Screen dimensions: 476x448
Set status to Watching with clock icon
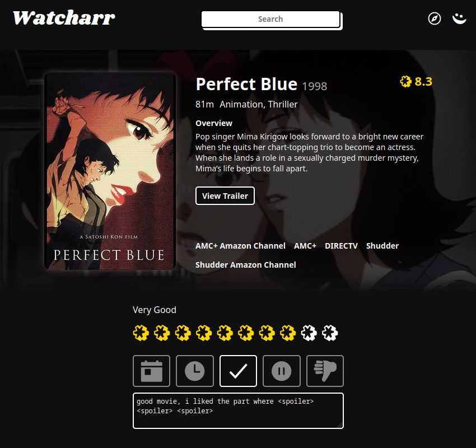pyautogui.click(x=195, y=371)
